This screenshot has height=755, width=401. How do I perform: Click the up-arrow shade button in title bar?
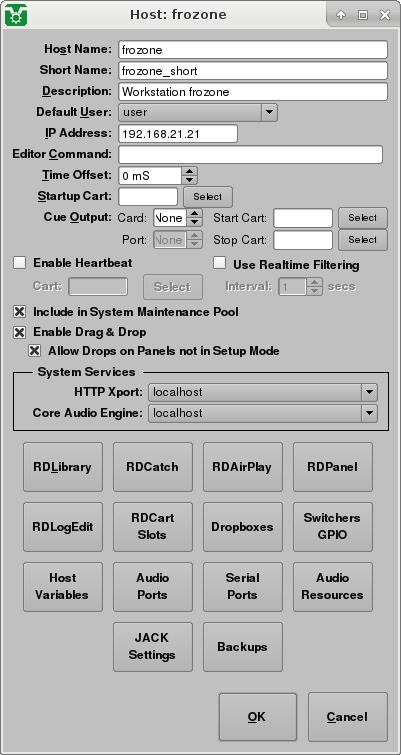pos(341,15)
